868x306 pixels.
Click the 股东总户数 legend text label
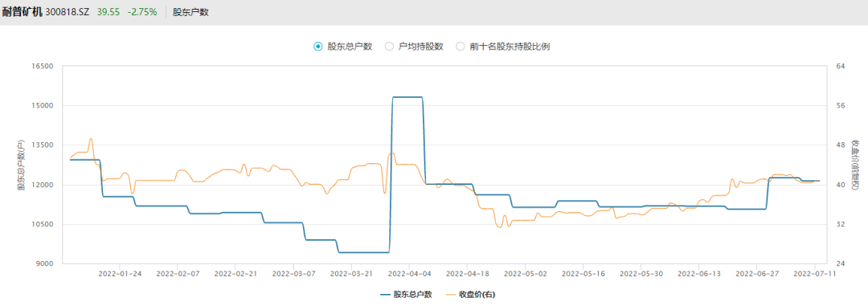pyautogui.click(x=413, y=295)
